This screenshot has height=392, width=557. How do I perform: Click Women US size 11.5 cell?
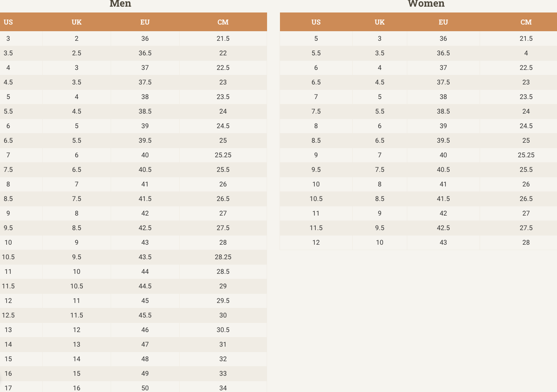point(316,228)
